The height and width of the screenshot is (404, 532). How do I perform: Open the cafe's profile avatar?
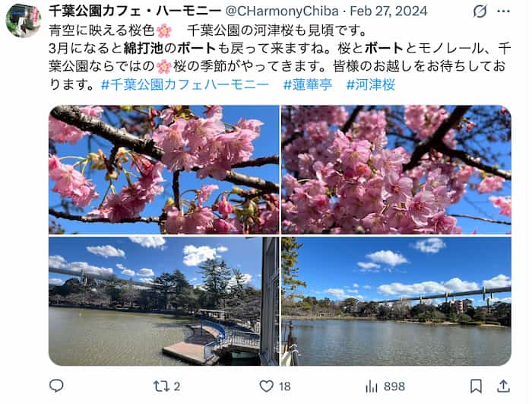coord(24,21)
